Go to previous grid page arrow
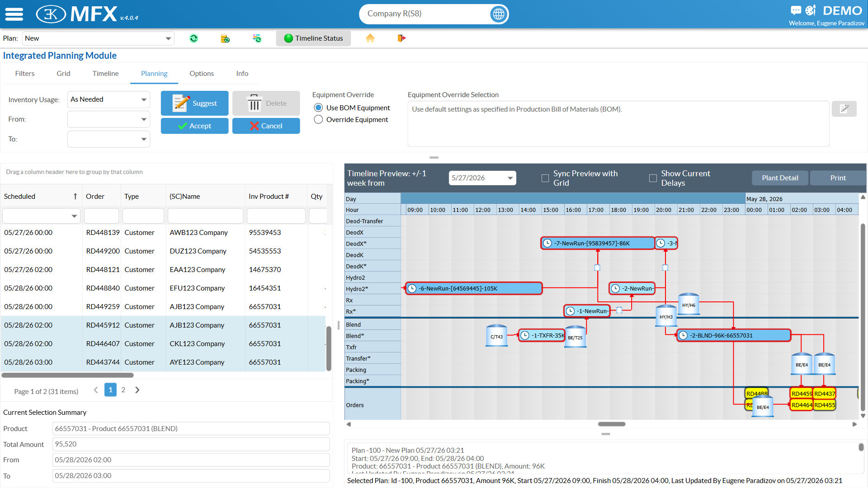 coord(96,390)
